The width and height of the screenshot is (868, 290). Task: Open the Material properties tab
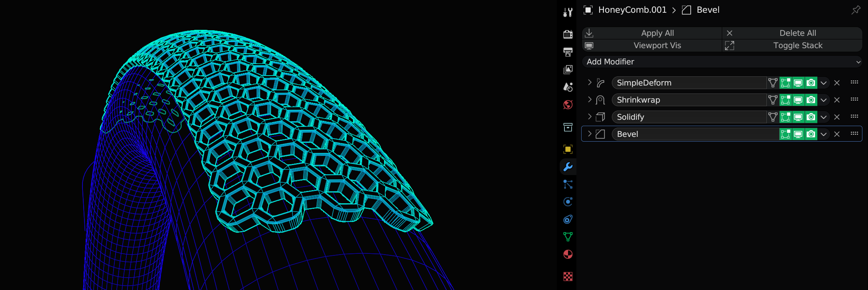coord(568,254)
